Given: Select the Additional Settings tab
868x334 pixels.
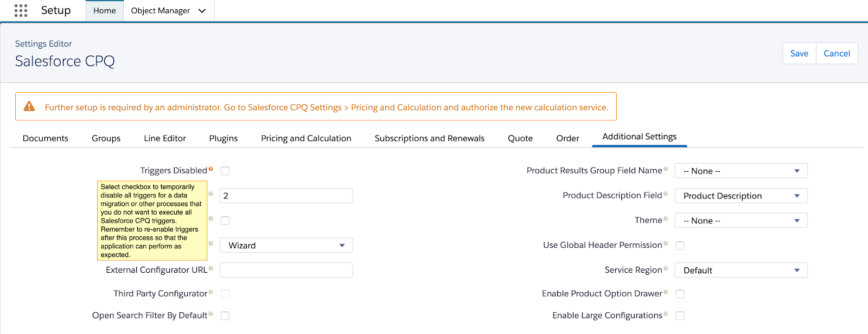Looking at the screenshot, I should tap(640, 137).
